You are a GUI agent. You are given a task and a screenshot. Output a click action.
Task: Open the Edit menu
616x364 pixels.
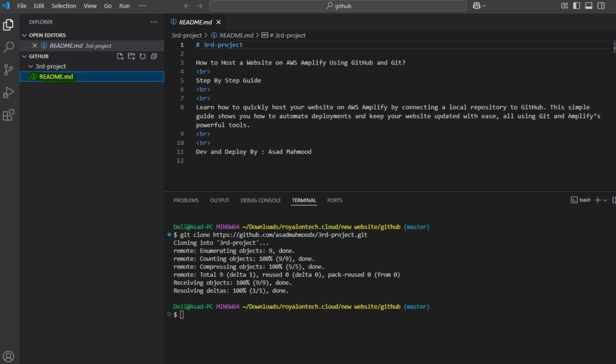pyautogui.click(x=39, y=5)
